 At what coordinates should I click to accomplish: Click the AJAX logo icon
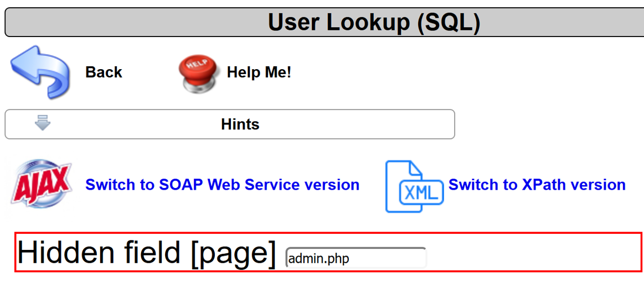point(40,185)
